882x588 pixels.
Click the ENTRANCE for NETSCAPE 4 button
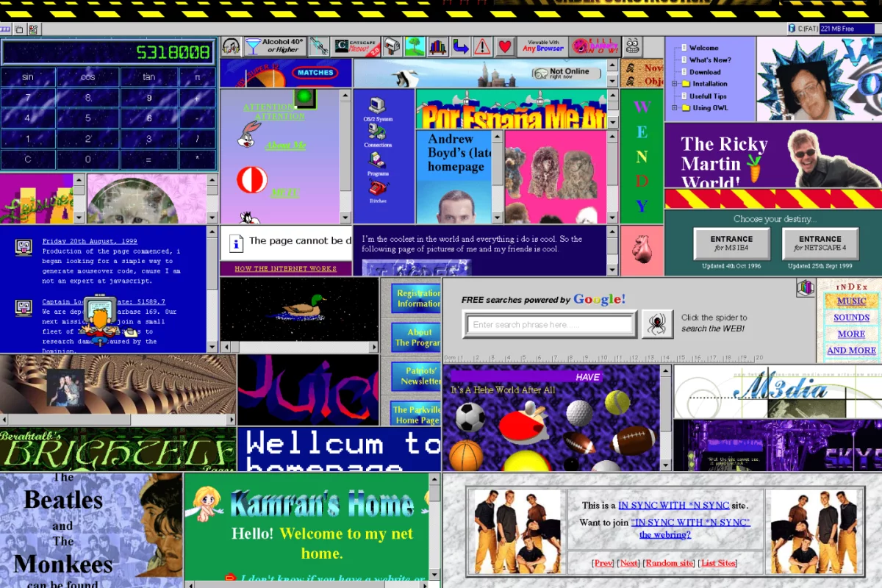click(820, 243)
